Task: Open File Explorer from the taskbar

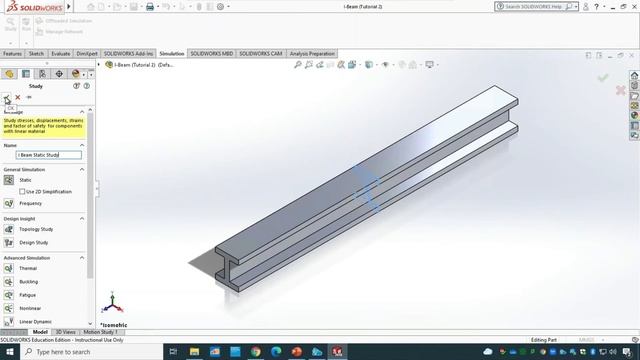Action: (194, 352)
